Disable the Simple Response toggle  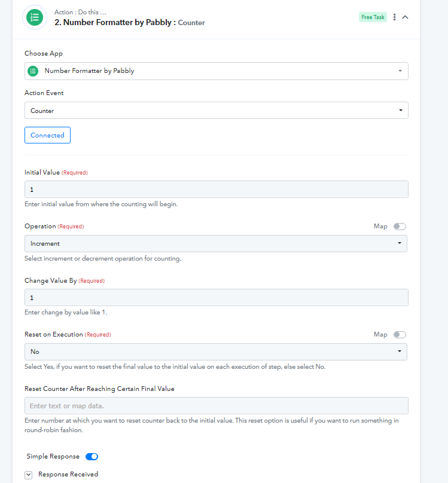coord(92,457)
